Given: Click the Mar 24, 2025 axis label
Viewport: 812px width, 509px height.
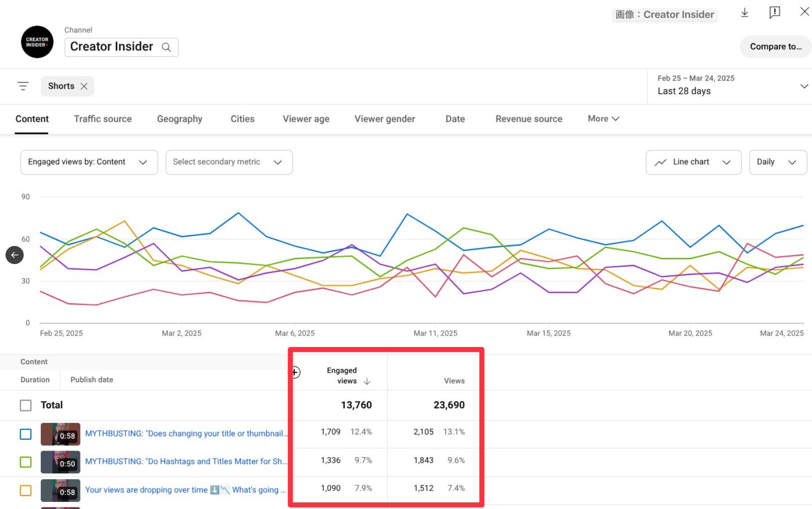Looking at the screenshot, I should tap(782, 333).
